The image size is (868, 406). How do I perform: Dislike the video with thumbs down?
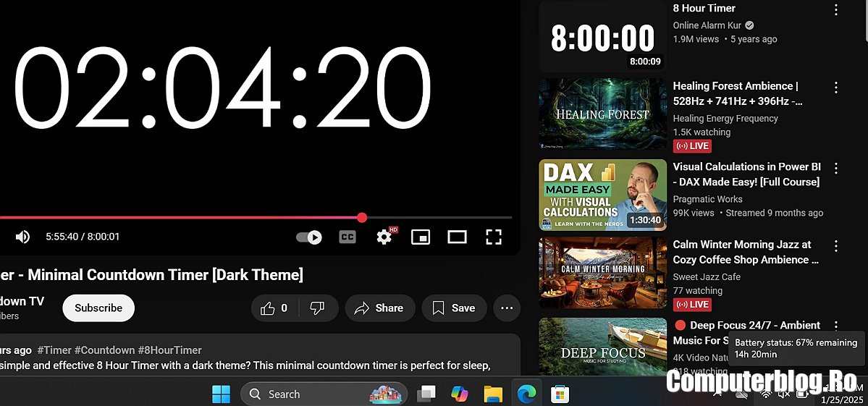click(317, 308)
